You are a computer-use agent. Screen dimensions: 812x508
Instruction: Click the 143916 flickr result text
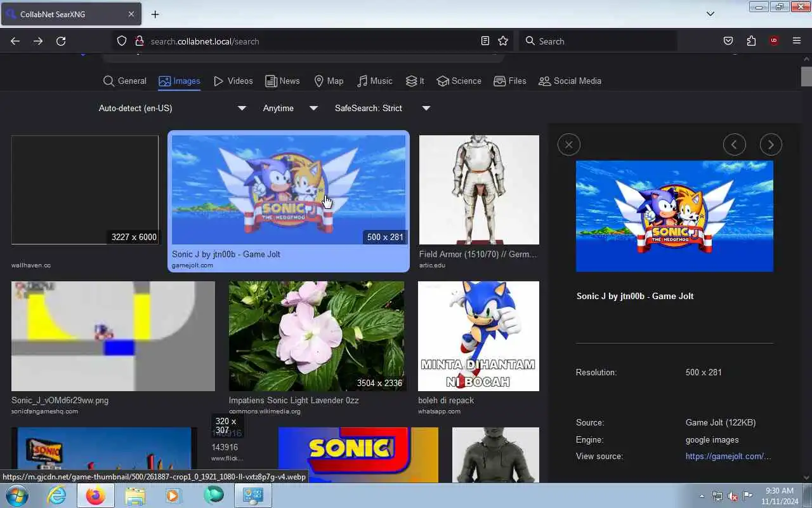click(225, 447)
